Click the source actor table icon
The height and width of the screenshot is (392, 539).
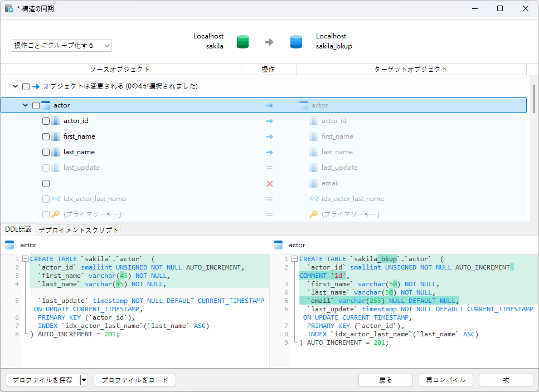click(x=46, y=105)
